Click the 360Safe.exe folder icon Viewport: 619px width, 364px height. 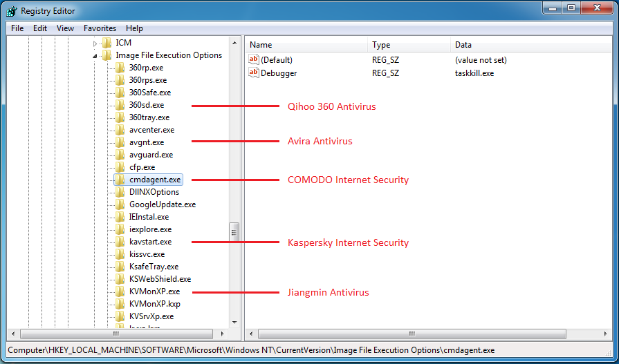120,93
